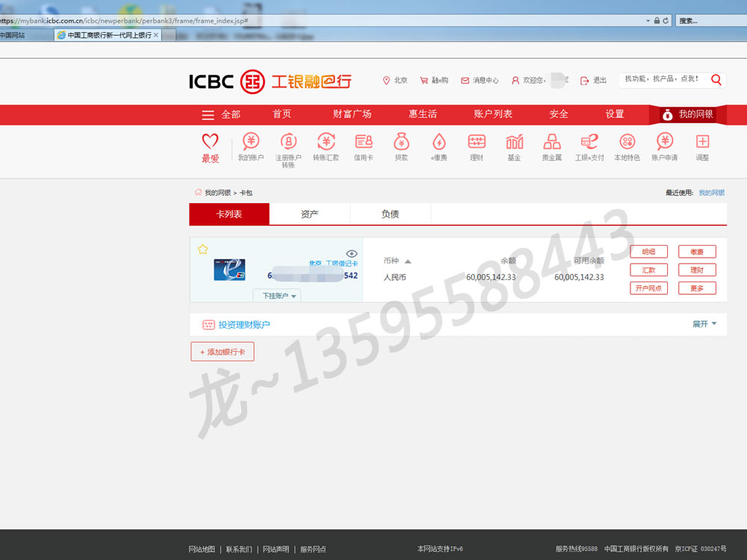Click the 缴费 button for the card
747x560 pixels.
pyautogui.click(x=697, y=252)
